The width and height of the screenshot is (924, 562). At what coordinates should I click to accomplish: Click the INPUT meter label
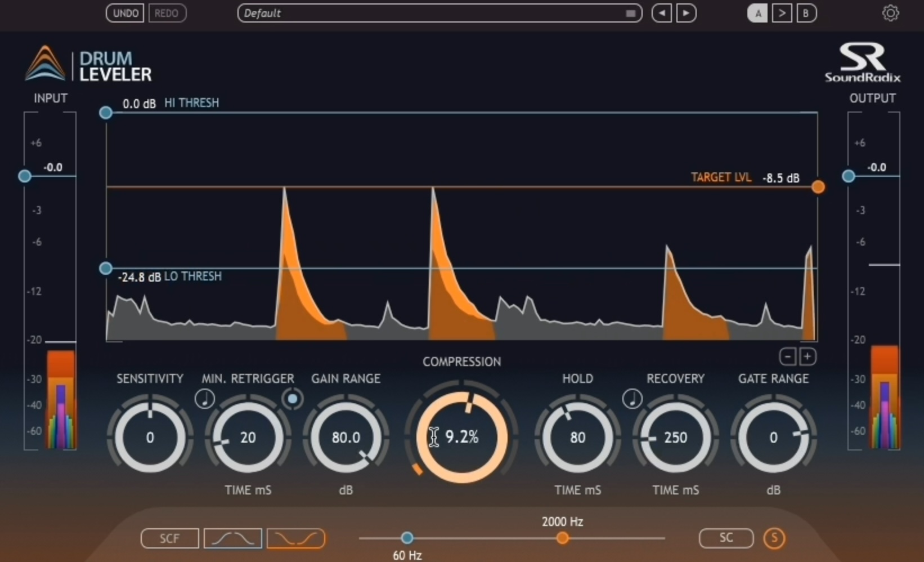51,98
